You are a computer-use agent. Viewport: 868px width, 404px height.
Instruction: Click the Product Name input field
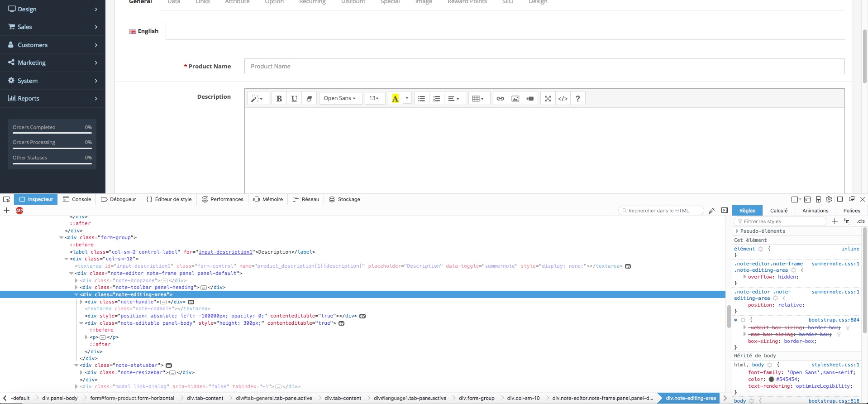544,66
